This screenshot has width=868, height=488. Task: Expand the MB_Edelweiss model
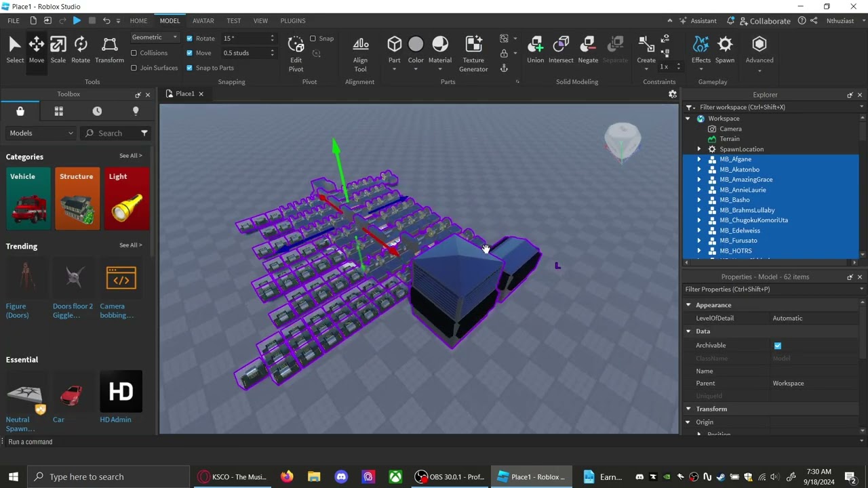coord(699,230)
